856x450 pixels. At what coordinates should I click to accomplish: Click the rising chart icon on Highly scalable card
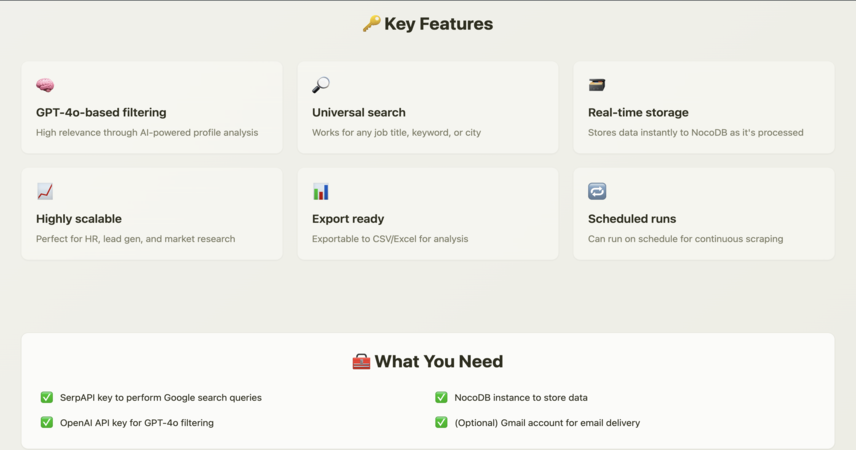45,191
